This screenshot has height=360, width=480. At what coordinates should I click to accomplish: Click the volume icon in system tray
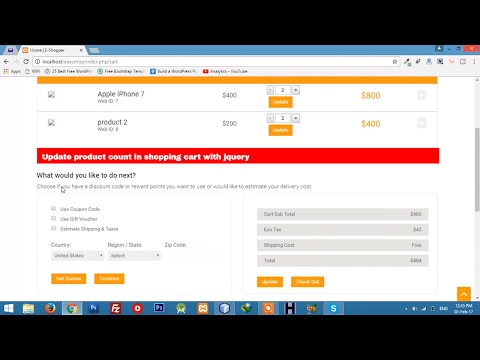click(x=415, y=309)
